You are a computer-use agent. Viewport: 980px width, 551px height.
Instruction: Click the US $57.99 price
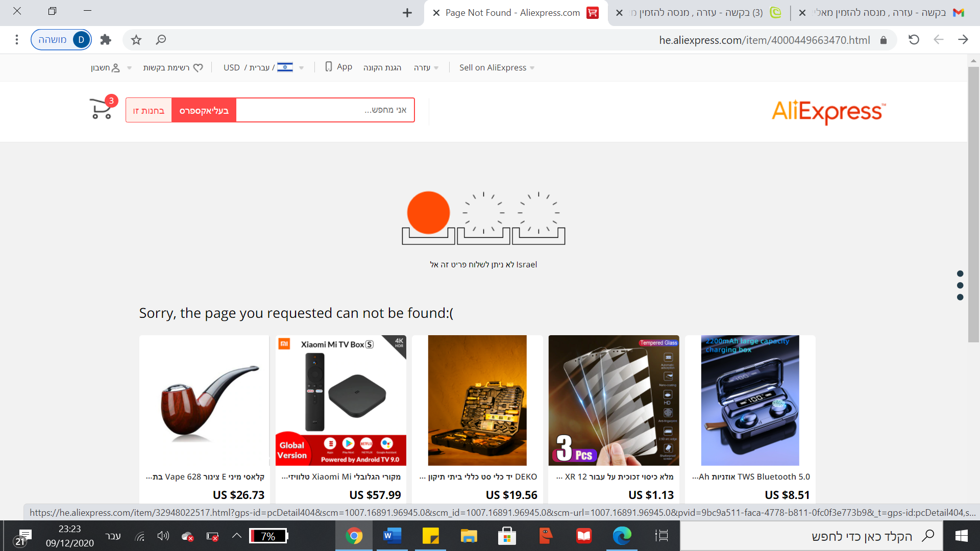pyautogui.click(x=375, y=495)
